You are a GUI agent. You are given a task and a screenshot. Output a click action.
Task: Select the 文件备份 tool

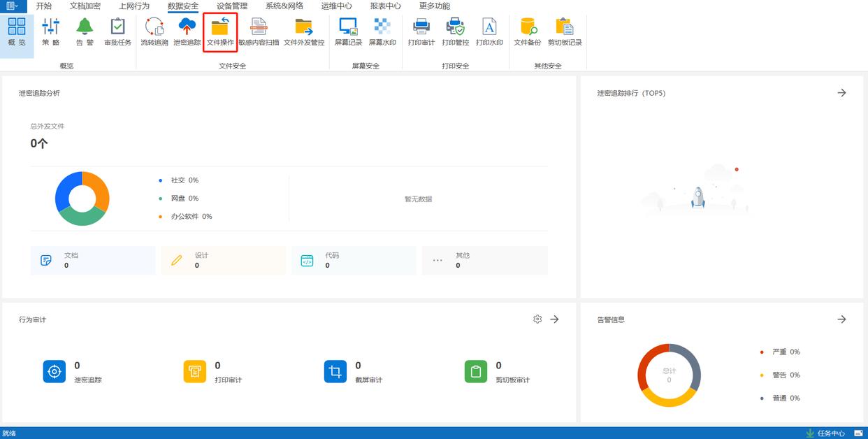(528, 32)
